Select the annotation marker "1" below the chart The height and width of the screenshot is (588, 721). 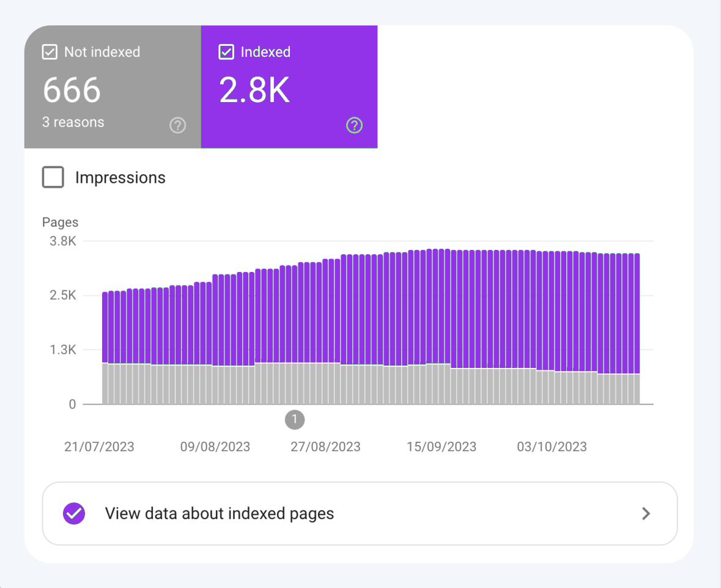pos(295,419)
